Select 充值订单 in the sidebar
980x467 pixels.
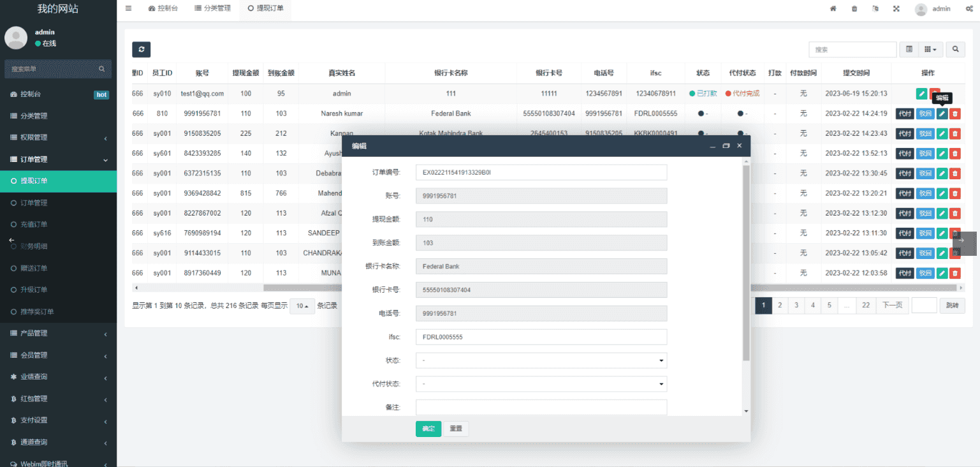tap(34, 225)
